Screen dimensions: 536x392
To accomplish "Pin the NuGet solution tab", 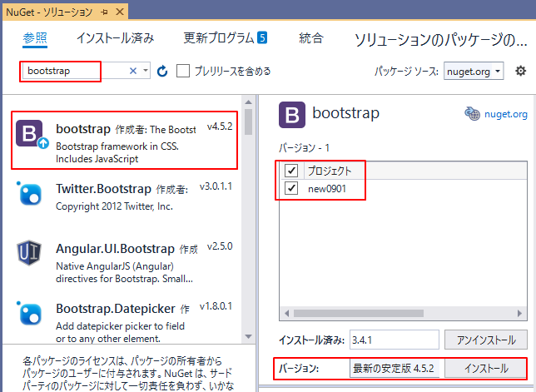I will click(105, 12).
